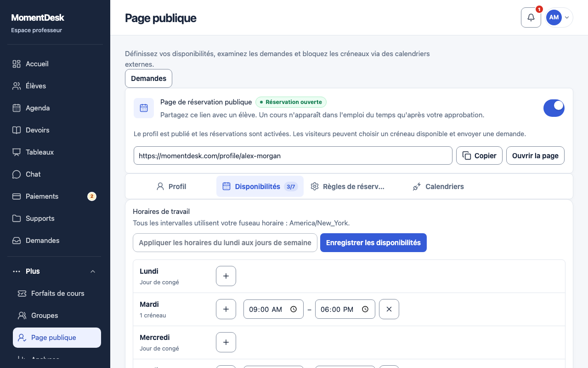Viewport: 588px width, 368px height.
Task: Copy the profile link
Action: point(479,155)
